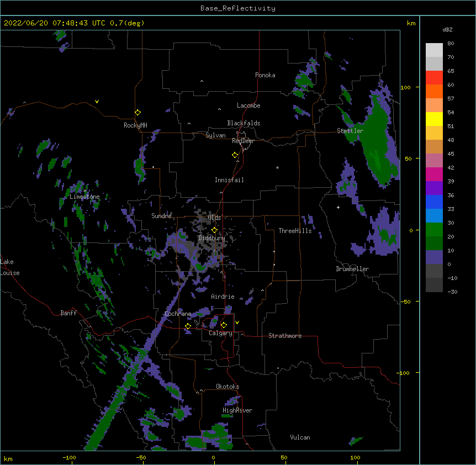This screenshot has width=476, height=465.
Task: Click the Vulcan label
Action: 300,437
